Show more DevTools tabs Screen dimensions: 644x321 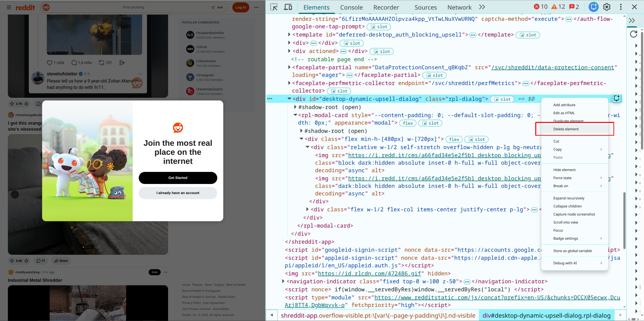[x=482, y=7]
